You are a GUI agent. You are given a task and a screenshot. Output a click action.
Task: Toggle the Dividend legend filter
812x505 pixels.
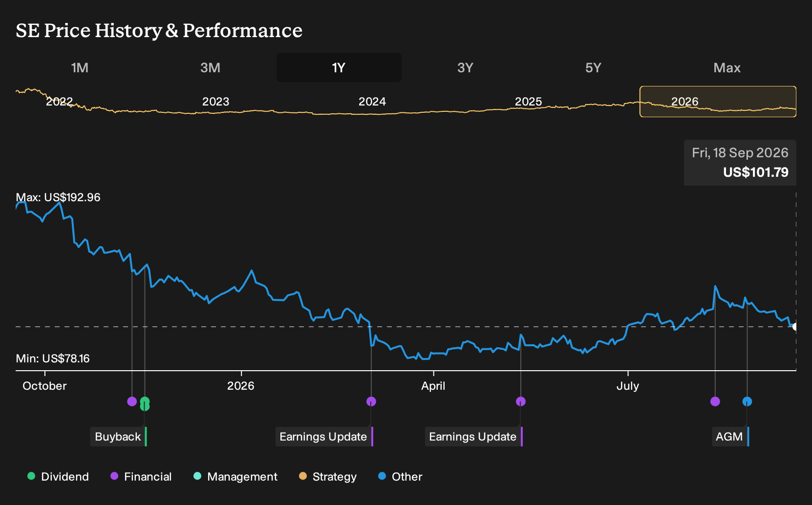click(x=58, y=477)
